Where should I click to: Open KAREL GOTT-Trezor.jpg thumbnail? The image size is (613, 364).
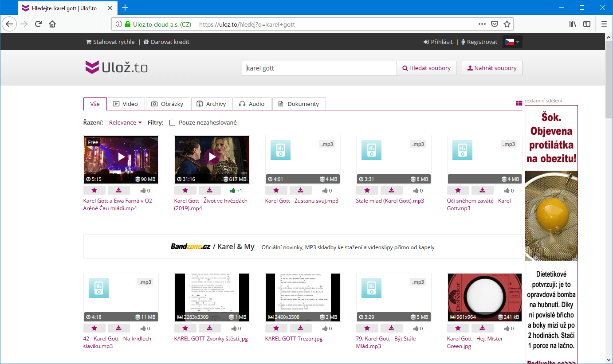(303, 297)
